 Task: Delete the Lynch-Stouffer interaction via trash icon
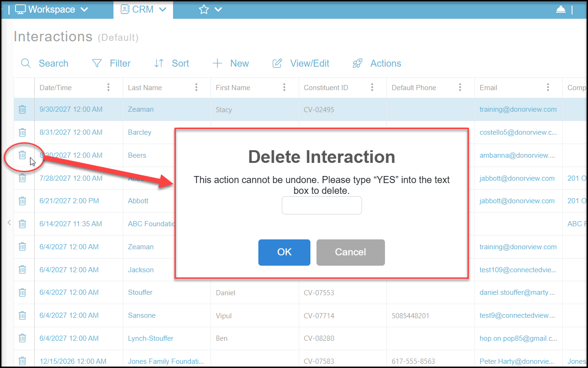click(x=22, y=338)
